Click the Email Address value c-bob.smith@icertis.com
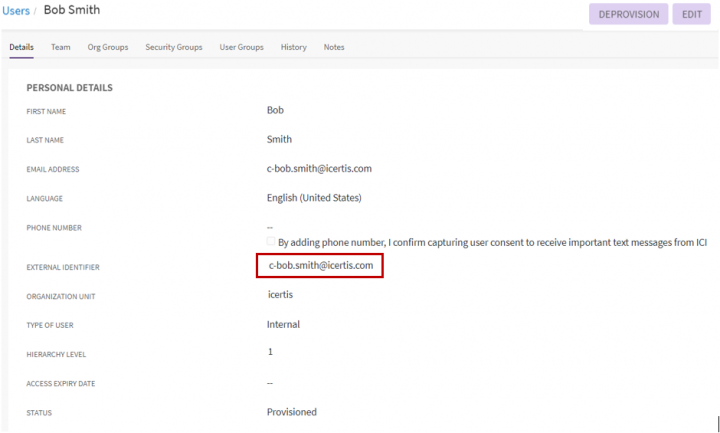Viewport: 720px width, 433px height. click(x=319, y=169)
